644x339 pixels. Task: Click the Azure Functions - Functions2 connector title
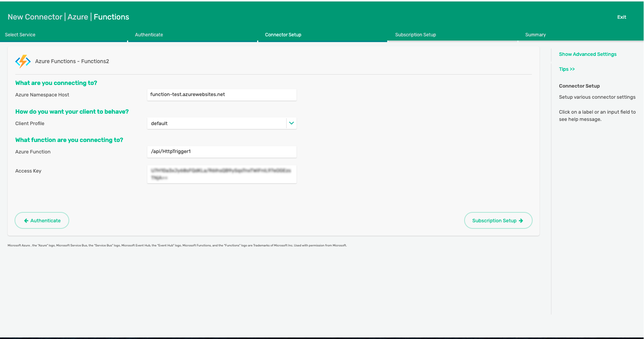pos(72,61)
